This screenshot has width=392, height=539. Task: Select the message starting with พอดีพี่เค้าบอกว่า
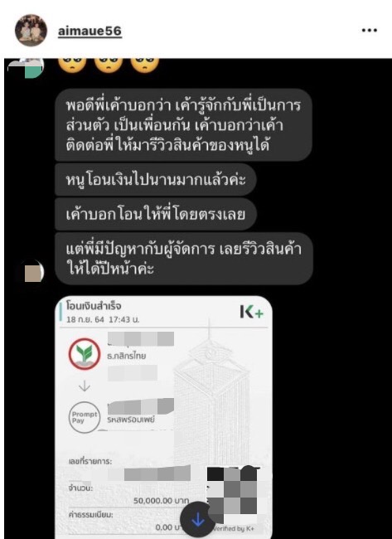(x=183, y=125)
